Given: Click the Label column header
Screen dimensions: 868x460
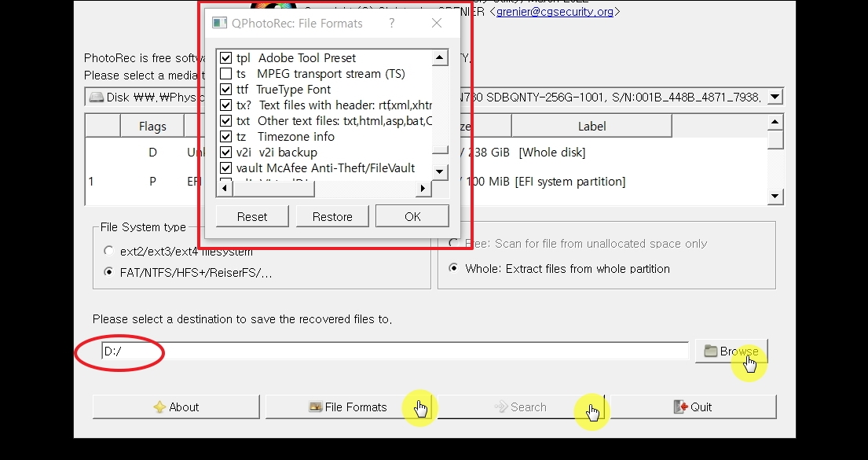Looking at the screenshot, I should [591, 127].
